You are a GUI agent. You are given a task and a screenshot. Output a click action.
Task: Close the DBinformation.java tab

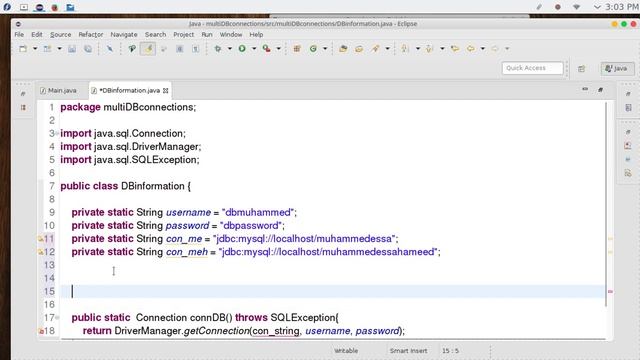[166, 91]
